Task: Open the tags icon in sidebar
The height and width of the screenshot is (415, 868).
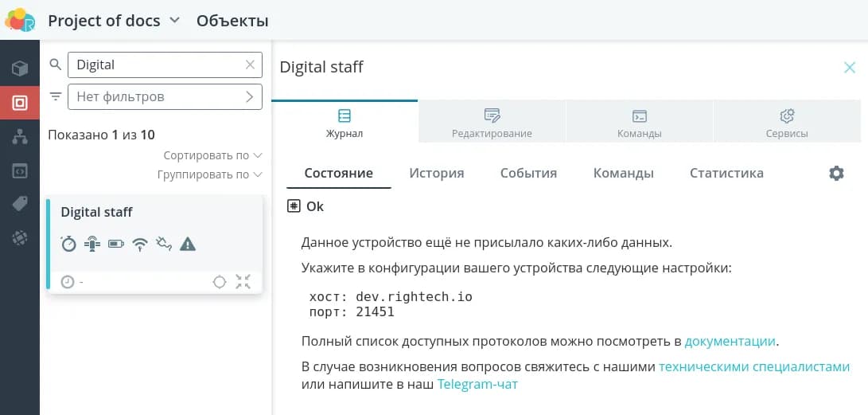Action: coord(20,204)
